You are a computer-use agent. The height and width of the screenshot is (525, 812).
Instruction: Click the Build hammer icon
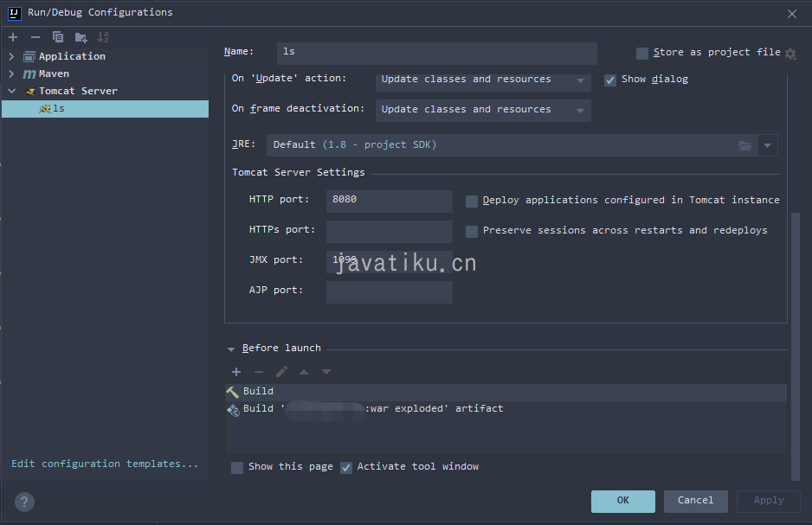[233, 392]
